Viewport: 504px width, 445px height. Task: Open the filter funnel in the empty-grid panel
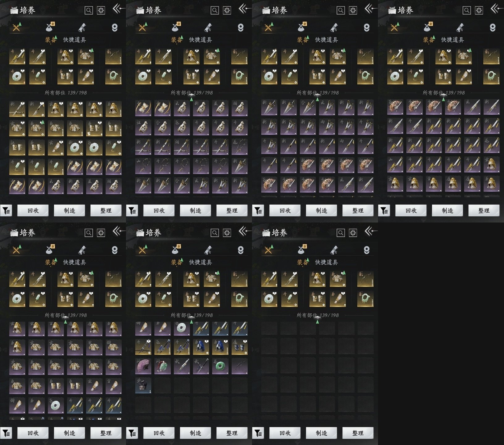coord(258,433)
